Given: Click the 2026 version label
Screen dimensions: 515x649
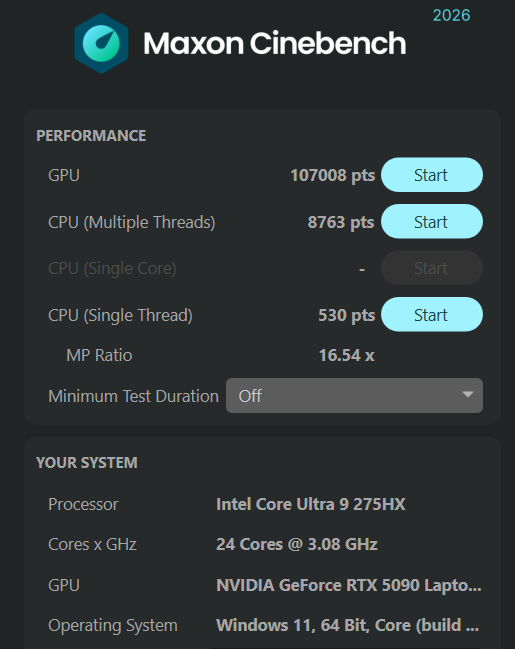Looking at the screenshot, I should click(x=451, y=16).
